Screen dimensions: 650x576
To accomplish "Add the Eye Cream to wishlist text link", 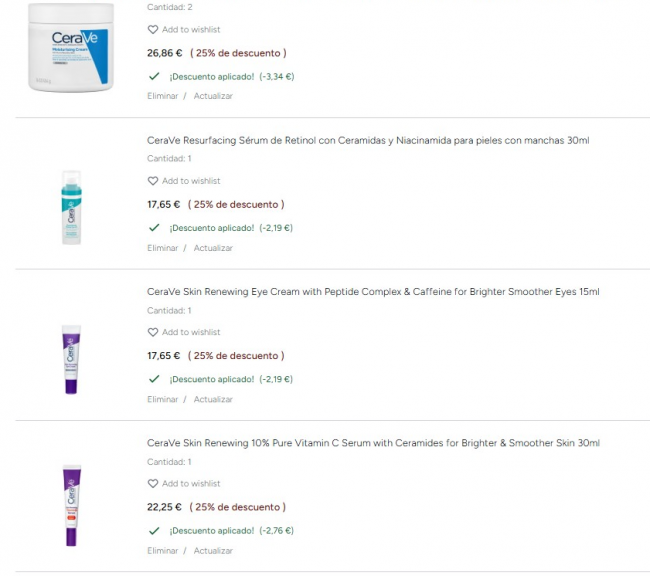I will 191,332.
